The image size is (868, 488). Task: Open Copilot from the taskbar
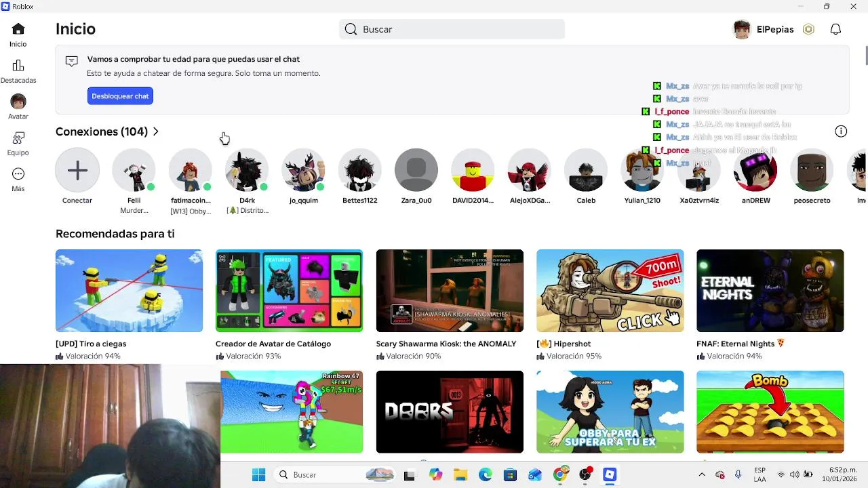coord(435,474)
